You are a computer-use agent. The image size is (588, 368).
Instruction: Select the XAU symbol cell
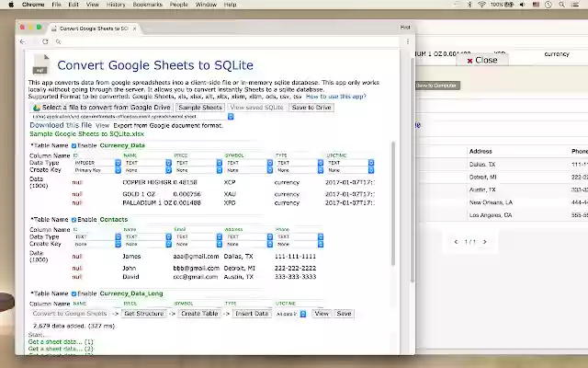pos(230,194)
